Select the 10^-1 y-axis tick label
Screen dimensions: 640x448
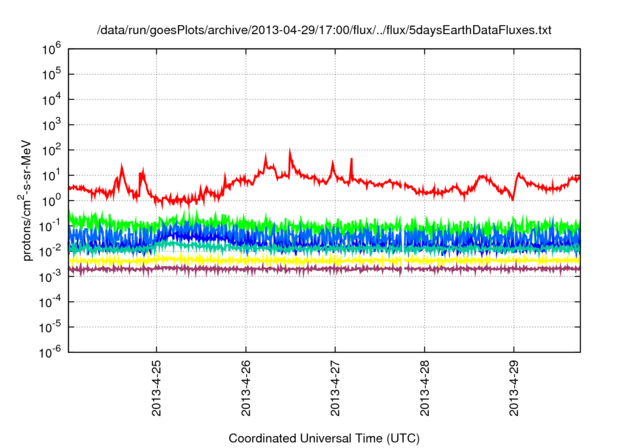pos(50,226)
